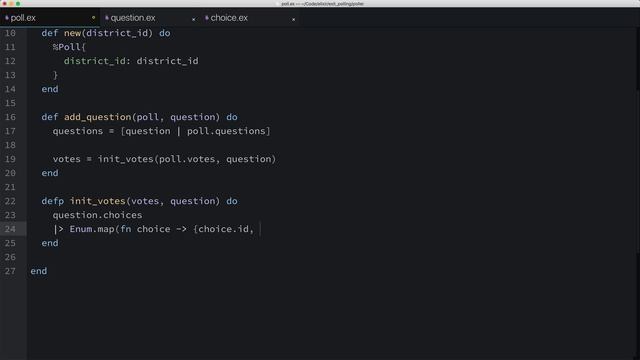Viewport: 640px width, 360px height.
Task: Click the Elixir file icon on choice.ex tab
Action: coord(207,18)
